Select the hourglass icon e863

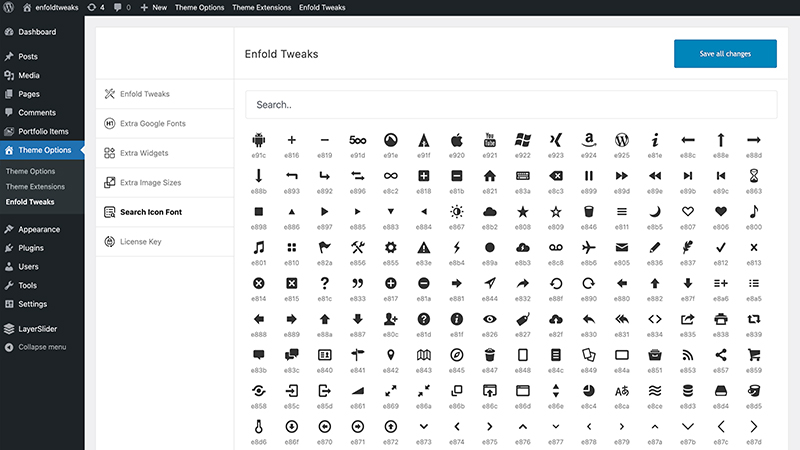754,176
